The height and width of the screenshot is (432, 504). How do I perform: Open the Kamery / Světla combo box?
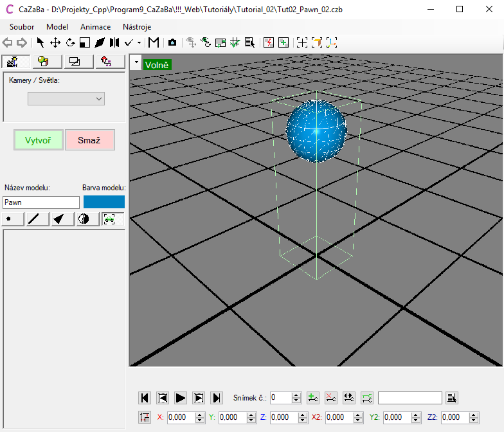(x=66, y=98)
